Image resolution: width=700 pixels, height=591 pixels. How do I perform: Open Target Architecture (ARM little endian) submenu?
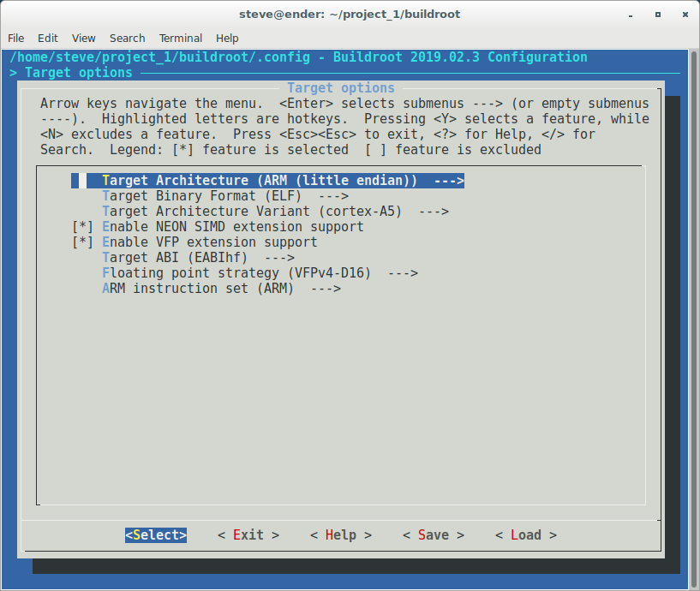pos(282,181)
